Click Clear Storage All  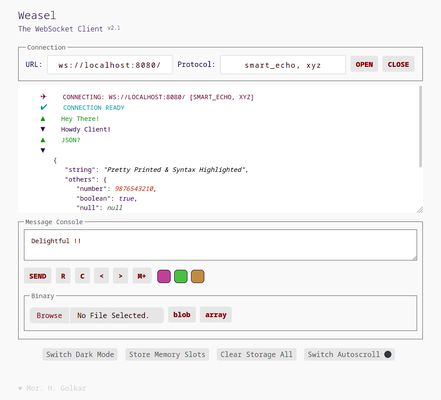click(x=256, y=354)
